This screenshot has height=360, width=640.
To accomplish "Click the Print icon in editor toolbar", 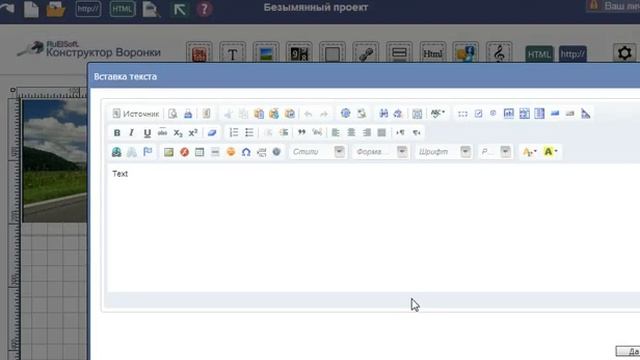I will [188, 114].
